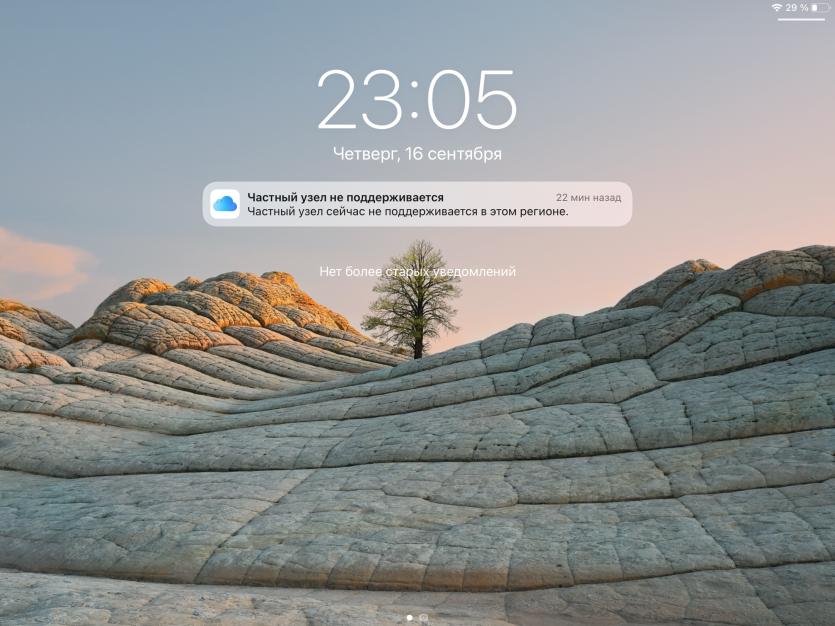Tap the lone tree in the wallpaper
The height and width of the screenshot is (626, 835).
413,299
